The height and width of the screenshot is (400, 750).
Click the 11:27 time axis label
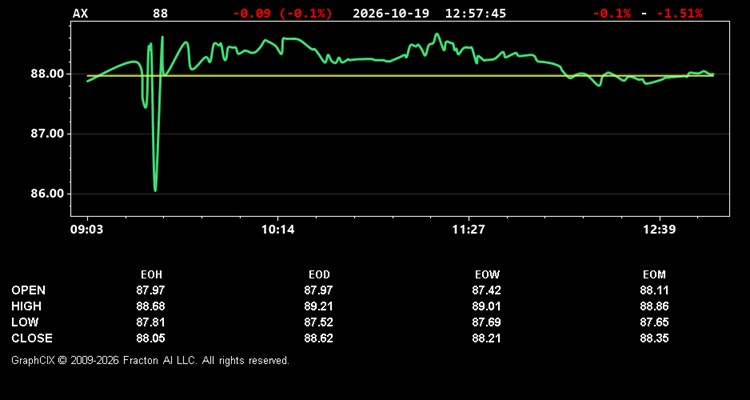(x=468, y=230)
